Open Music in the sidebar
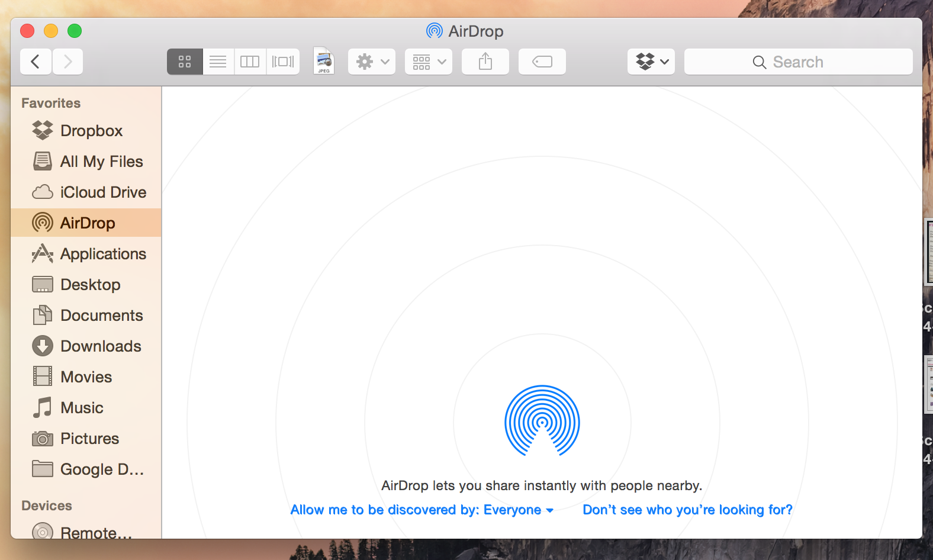 coord(86,407)
